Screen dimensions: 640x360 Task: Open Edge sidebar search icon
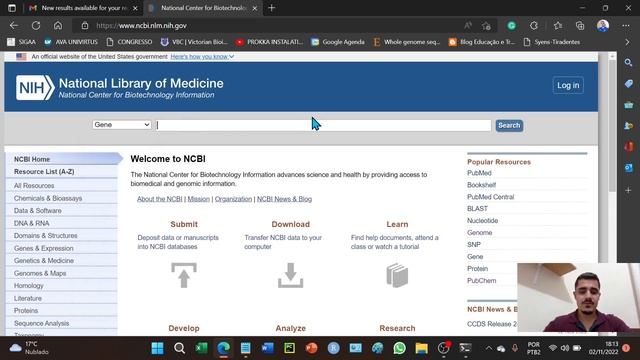point(629,62)
